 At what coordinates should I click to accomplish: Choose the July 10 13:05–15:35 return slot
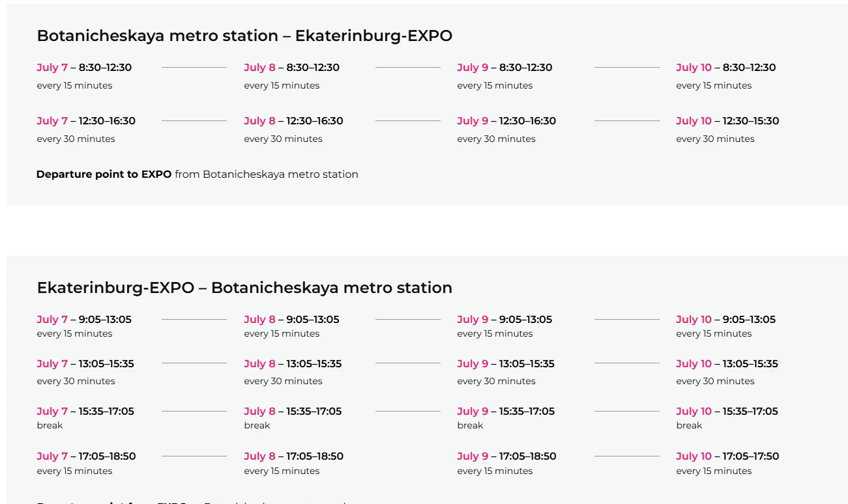point(727,364)
